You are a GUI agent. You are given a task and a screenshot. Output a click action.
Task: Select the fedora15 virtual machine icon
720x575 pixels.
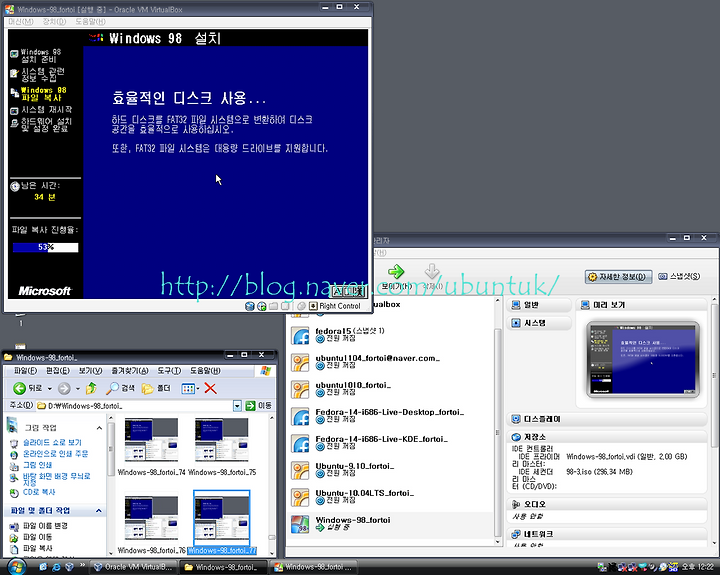pos(300,336)
